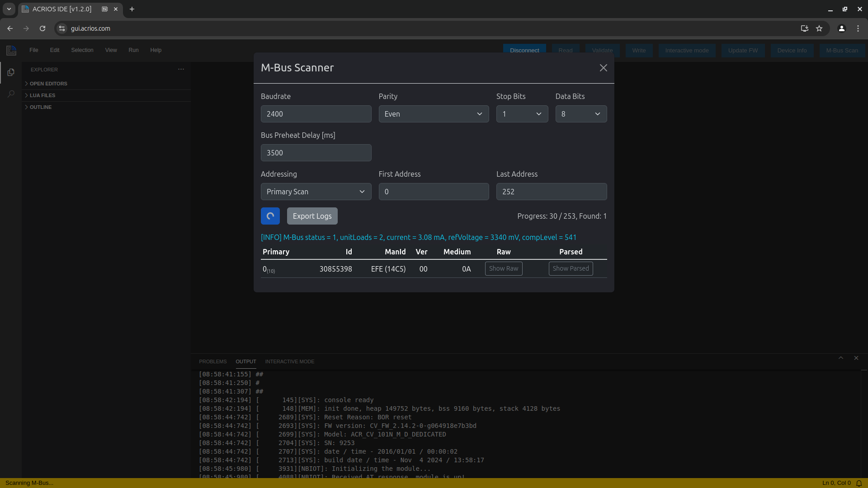Click the install app icon in the address bar
868x488 pixels.
pos(804,28)
